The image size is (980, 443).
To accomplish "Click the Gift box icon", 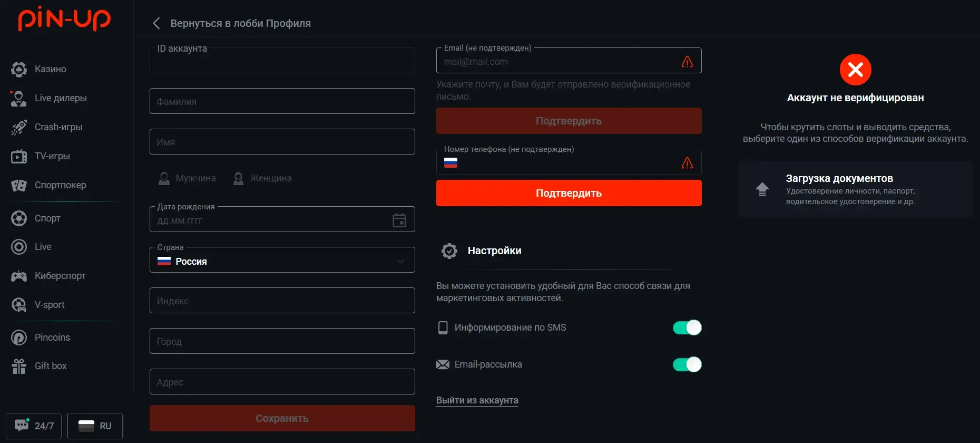I will tap(19, 366).
